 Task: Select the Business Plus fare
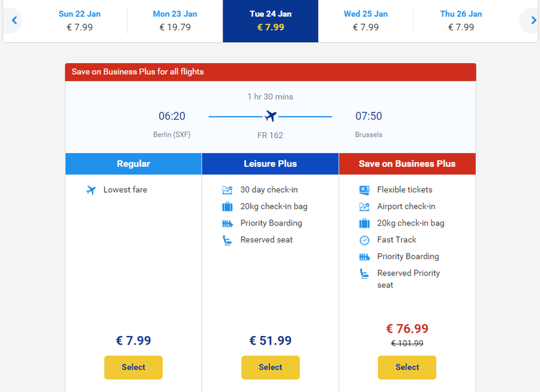coord(407,367)
